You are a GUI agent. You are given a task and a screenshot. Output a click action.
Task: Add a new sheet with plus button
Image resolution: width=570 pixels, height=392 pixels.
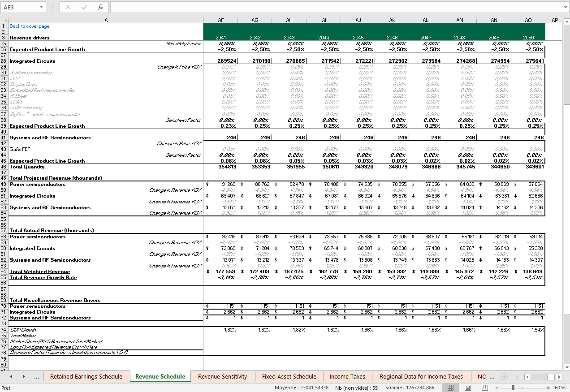click(504, 377)
